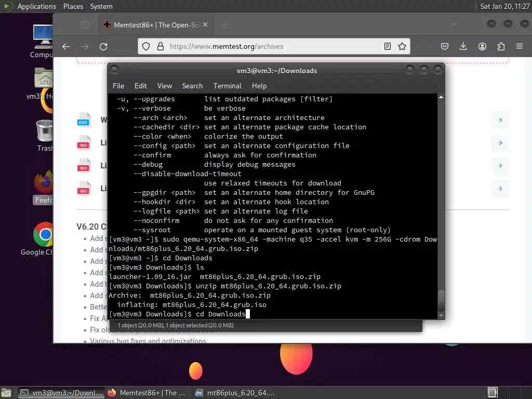Viewport: 532px width, 399px height.
Task: Go back in the Firefox browser
Action: pyautogui.click(x=66, y=46)
